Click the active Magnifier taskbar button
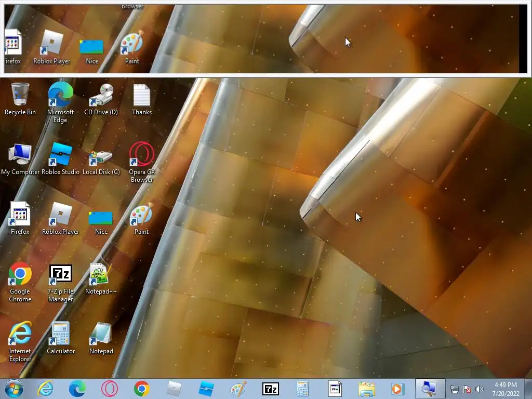The image size is (532, 399). coord(430,389)
